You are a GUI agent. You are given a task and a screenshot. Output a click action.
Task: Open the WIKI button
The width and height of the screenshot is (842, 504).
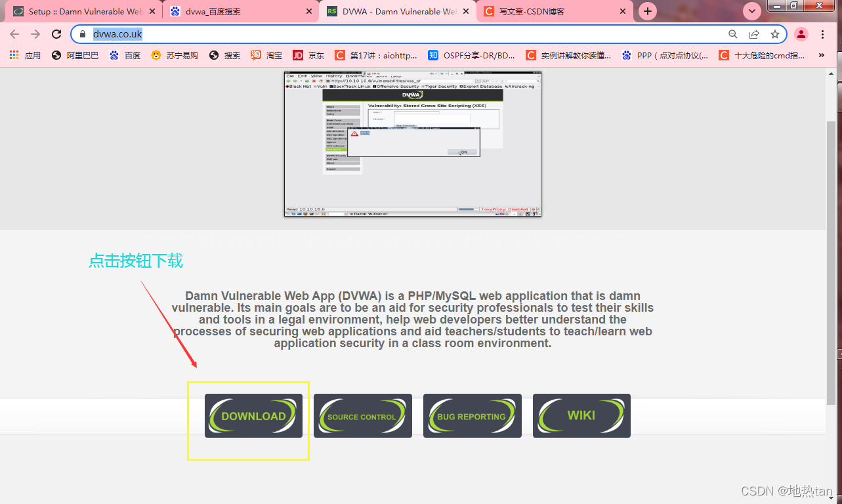(581, 415)
